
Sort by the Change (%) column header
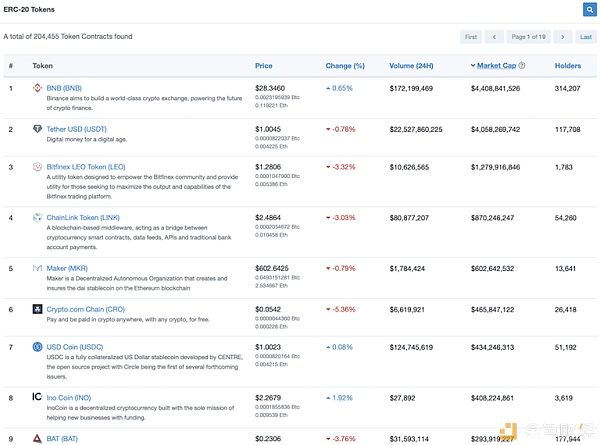(x=345, y=66)
